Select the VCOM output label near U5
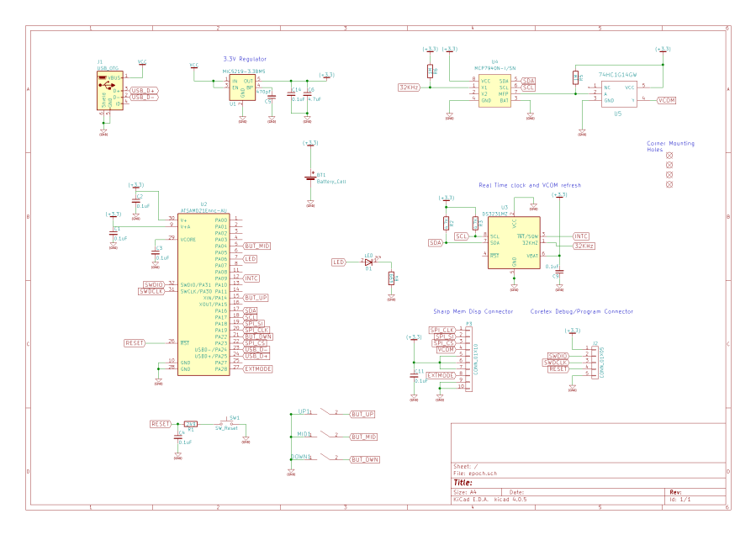The height and width of the screenshot is (535, 756). point(665,101)
